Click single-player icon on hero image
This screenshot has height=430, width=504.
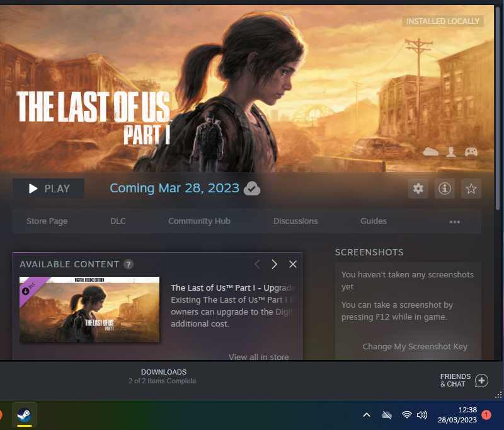[451, 151]
